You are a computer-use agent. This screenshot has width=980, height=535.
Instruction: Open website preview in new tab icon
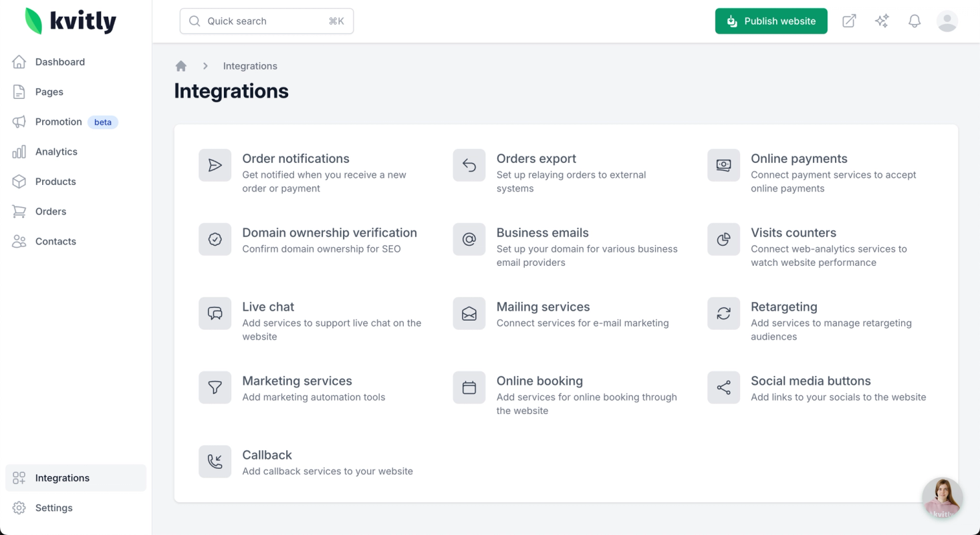849,21
